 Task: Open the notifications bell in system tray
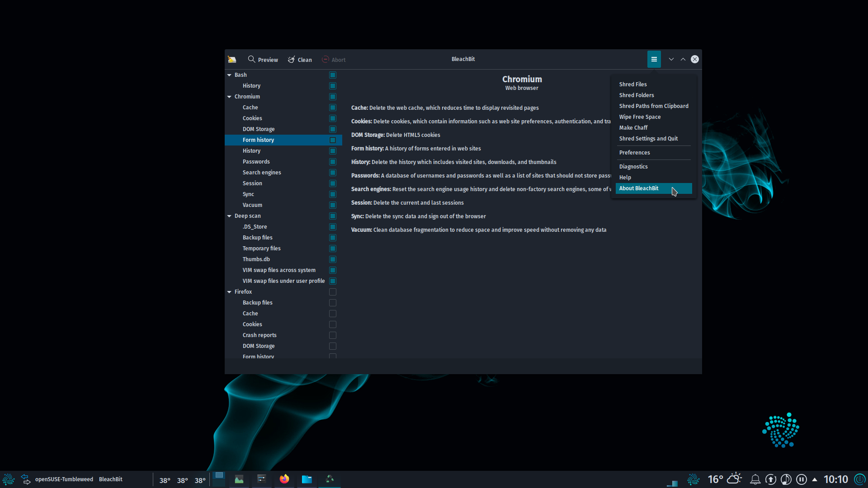pos(755,479)
